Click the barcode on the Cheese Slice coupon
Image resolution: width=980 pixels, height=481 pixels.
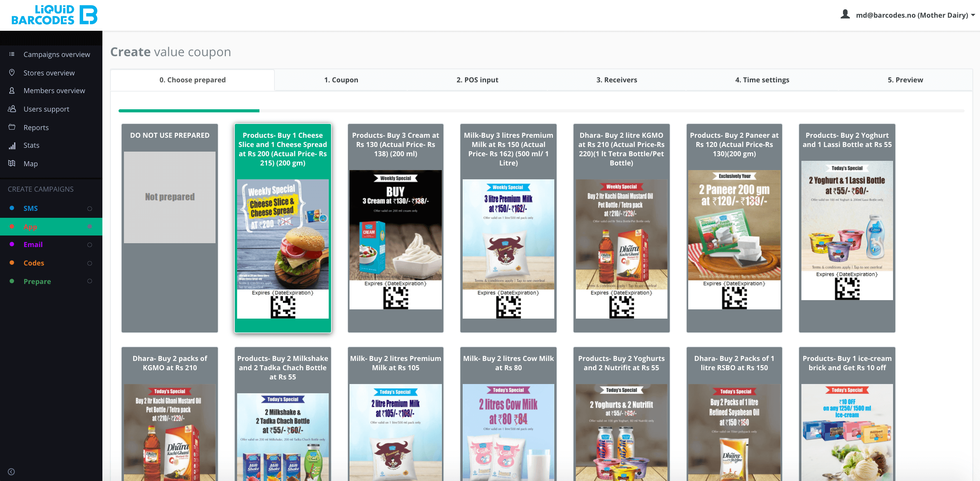(283, 307)
